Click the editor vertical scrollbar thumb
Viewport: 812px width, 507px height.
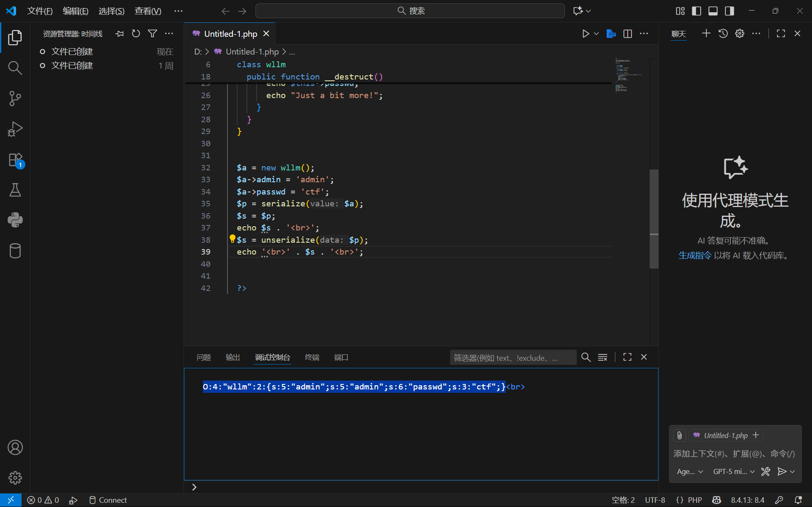click(x=654, y=219)
